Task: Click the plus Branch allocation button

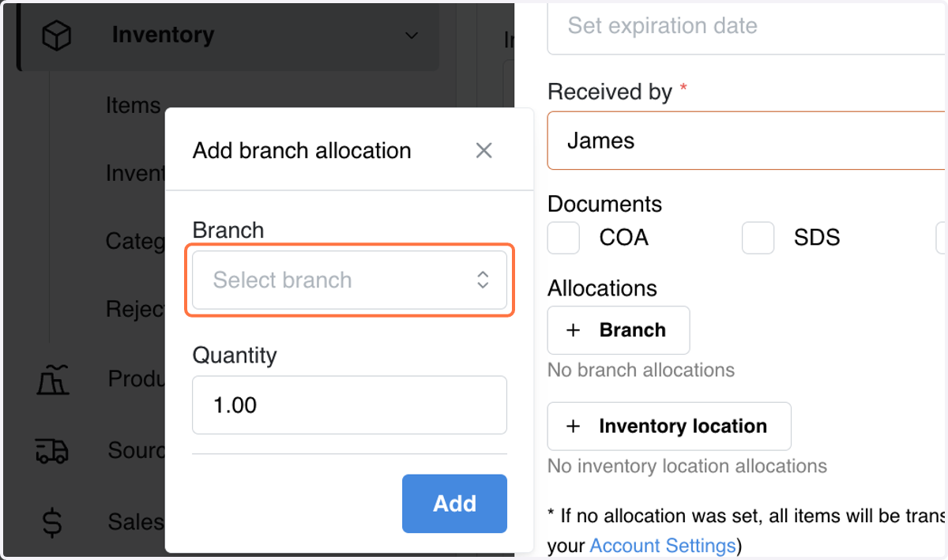Action: click(x=619, y=330)
